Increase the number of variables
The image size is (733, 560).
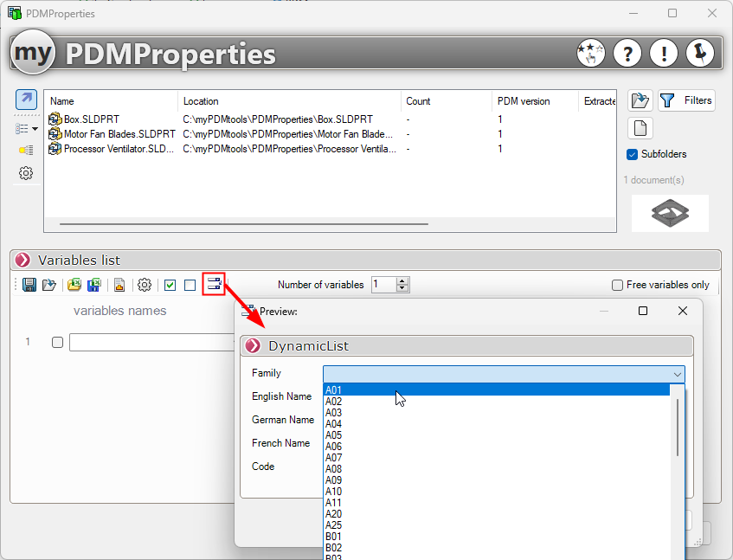[402, 281]
